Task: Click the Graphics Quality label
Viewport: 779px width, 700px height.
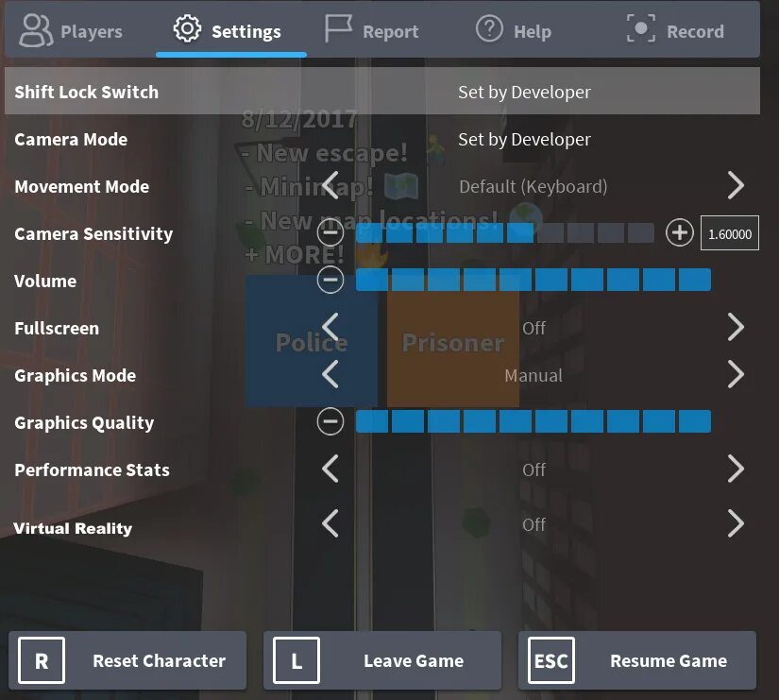Action: tap(84, 422)
